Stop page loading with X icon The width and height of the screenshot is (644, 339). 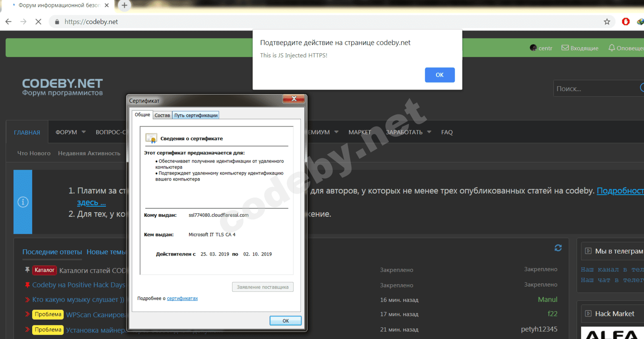tap(38, 22)
